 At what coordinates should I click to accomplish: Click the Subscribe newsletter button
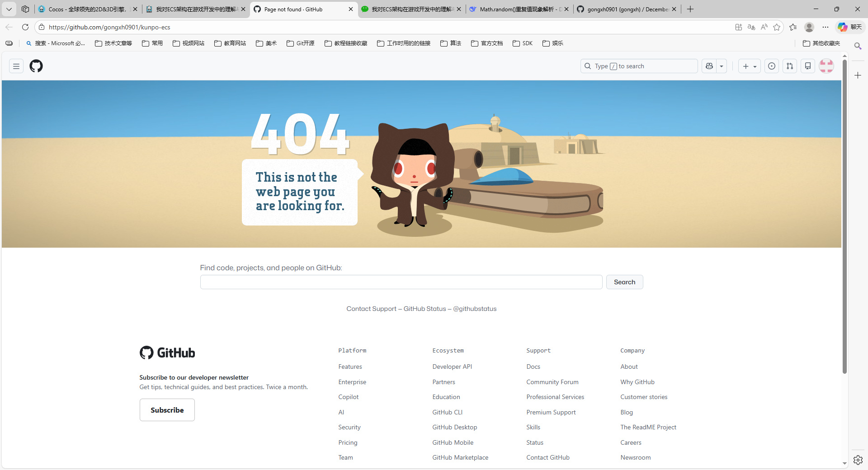[x=167, y=410]
